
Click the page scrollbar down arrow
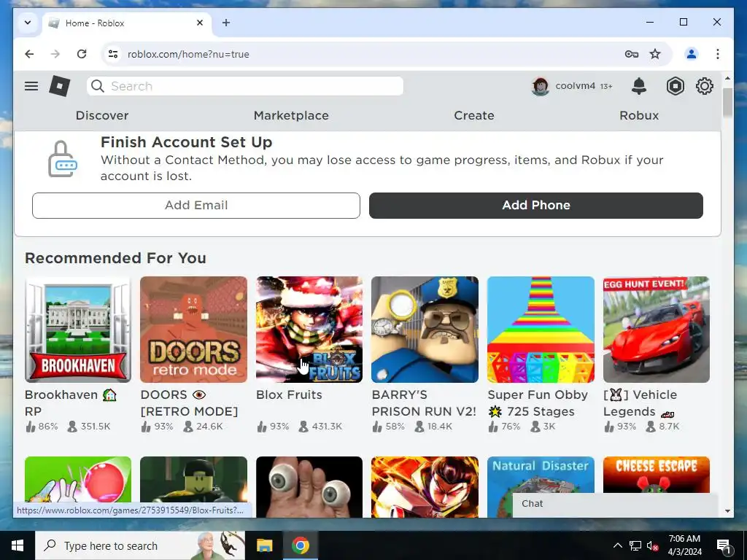coord(727,511)
